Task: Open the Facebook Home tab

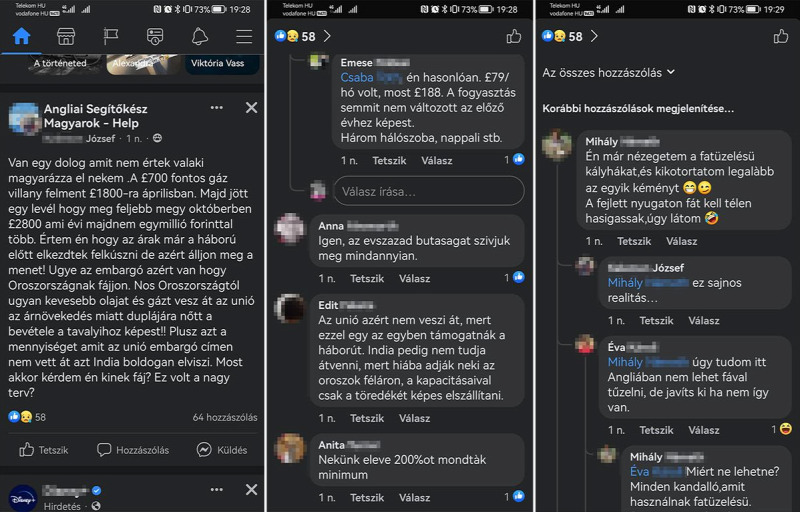Action: [21, 36]
